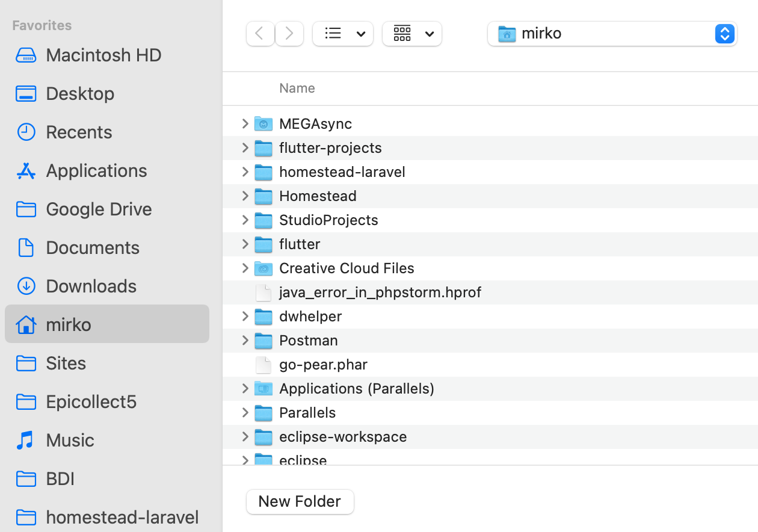758x532 pixels.
Task: Select the StudioProjects name in list
Action: click(x=328, y=220)
